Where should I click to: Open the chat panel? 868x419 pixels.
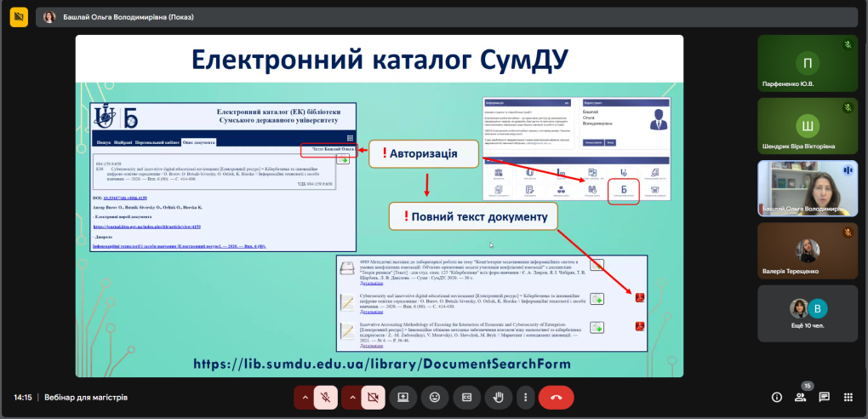pyautogui.click(x=824, y=397)
